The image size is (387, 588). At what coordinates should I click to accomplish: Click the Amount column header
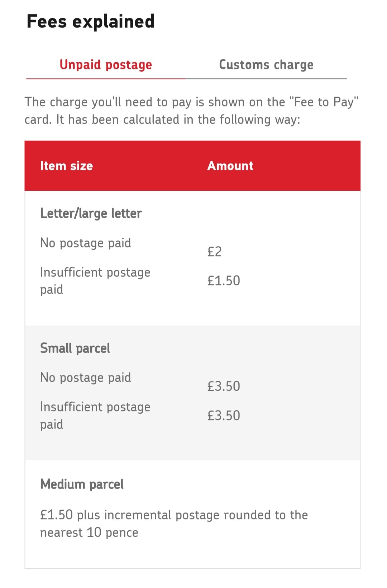[x=230, y=166]
